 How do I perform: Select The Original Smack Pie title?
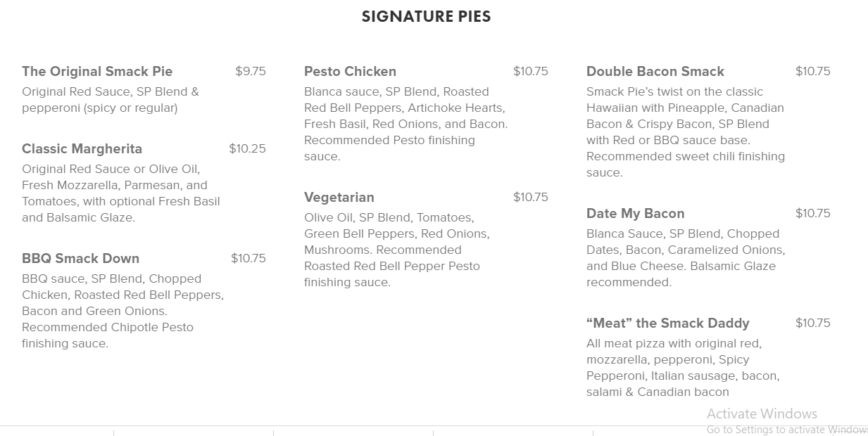point(97,71)
